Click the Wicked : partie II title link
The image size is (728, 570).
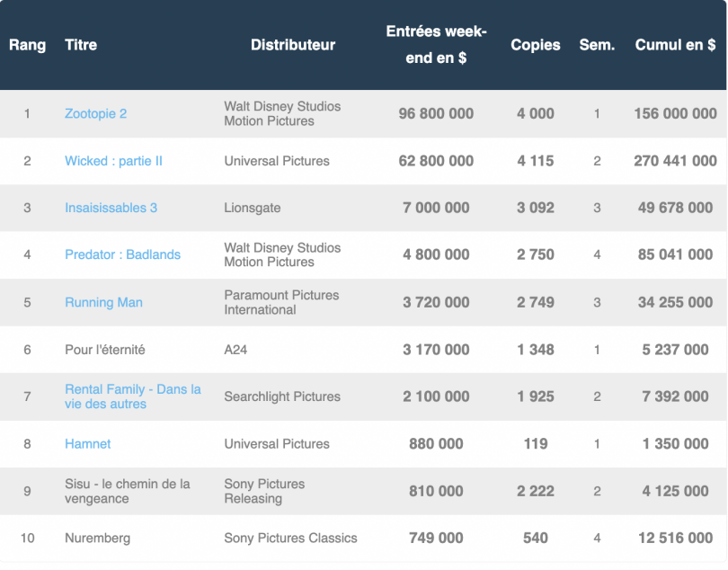pos(113,161)
